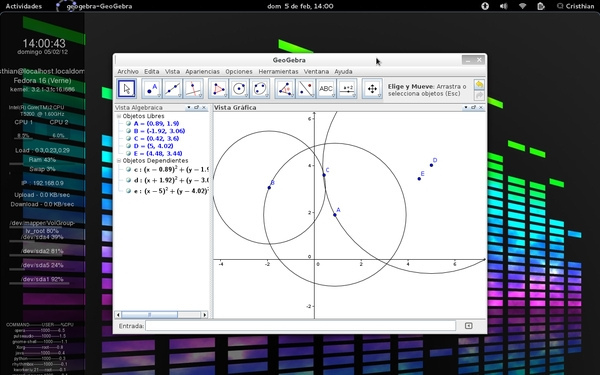Open dropdown triangle on Move Graphics tool
Image resolution: width=600 pixels, height=375 pixels.
click(x=380, y=96)
